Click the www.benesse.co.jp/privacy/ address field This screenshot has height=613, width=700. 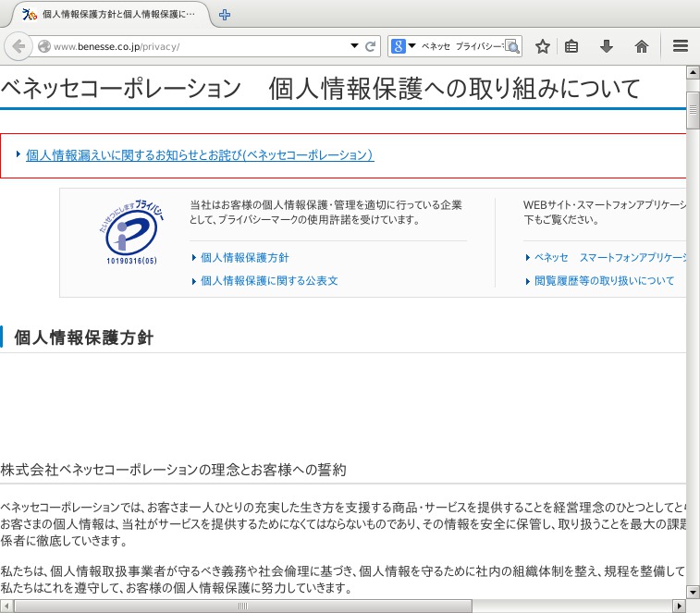(x=199, y=46)
